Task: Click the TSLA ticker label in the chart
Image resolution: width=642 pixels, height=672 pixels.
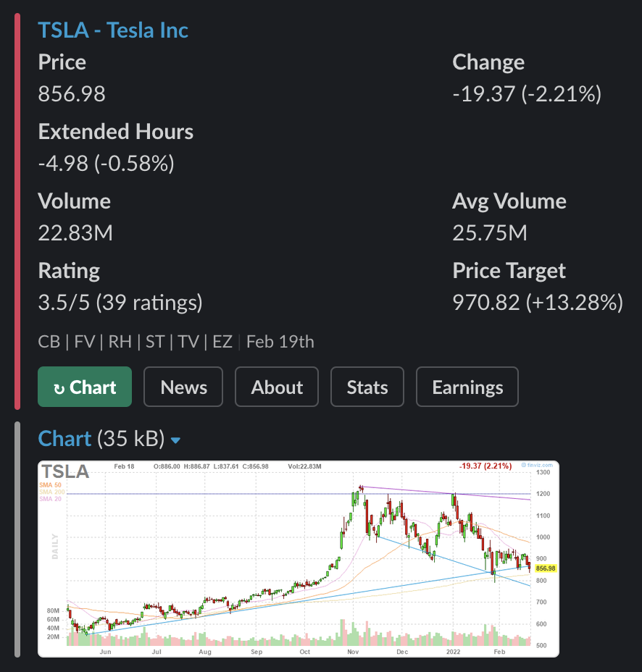Action: [65, 472]
